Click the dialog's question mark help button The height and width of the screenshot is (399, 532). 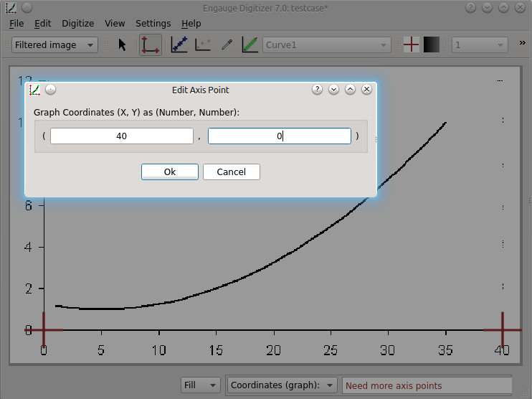point(318,90)
